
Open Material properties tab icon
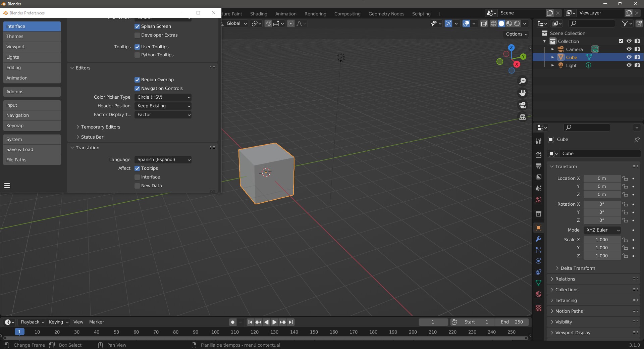[x=538, y=294]
